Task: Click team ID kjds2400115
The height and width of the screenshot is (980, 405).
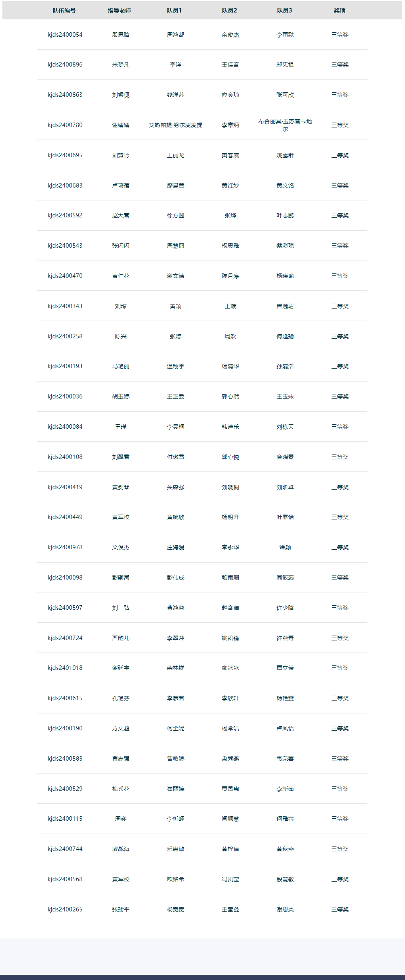Action: click(65, 819)
